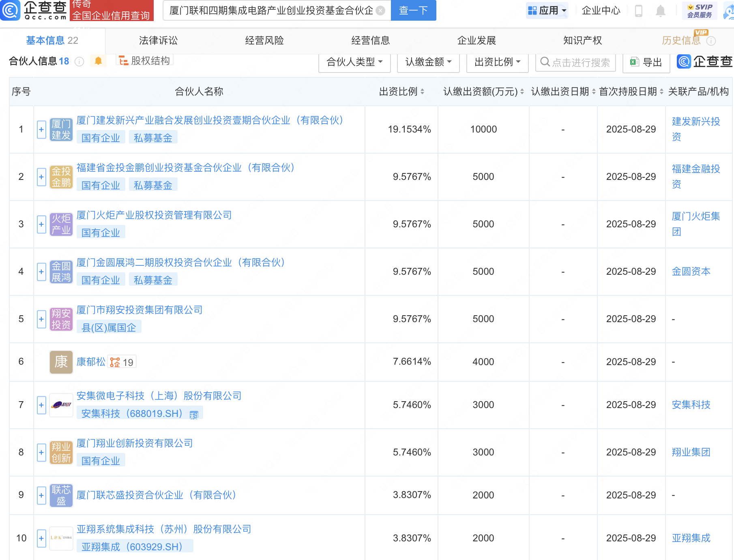The image size is (734, 560).
Task: Click the 查一下 search button
Action: (413, 11)
